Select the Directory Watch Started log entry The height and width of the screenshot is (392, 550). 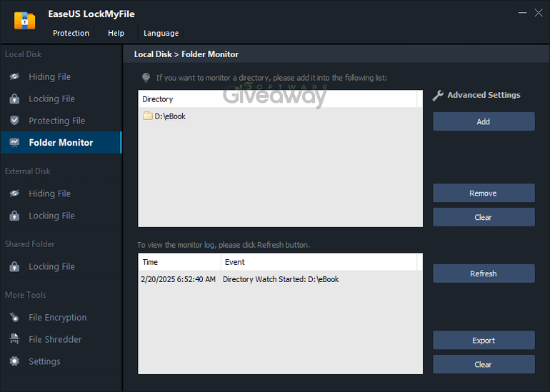click(280, 279)
